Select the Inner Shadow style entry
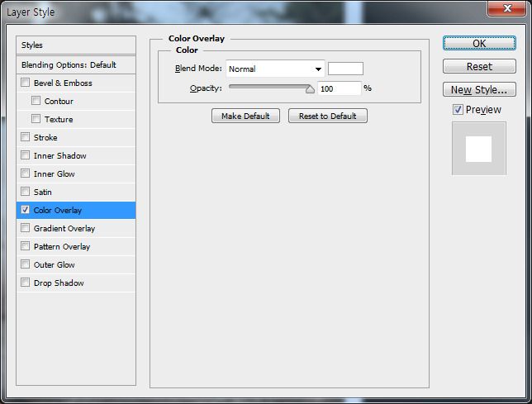The height and width of the screenshot is (404, 532). (76, 155)
